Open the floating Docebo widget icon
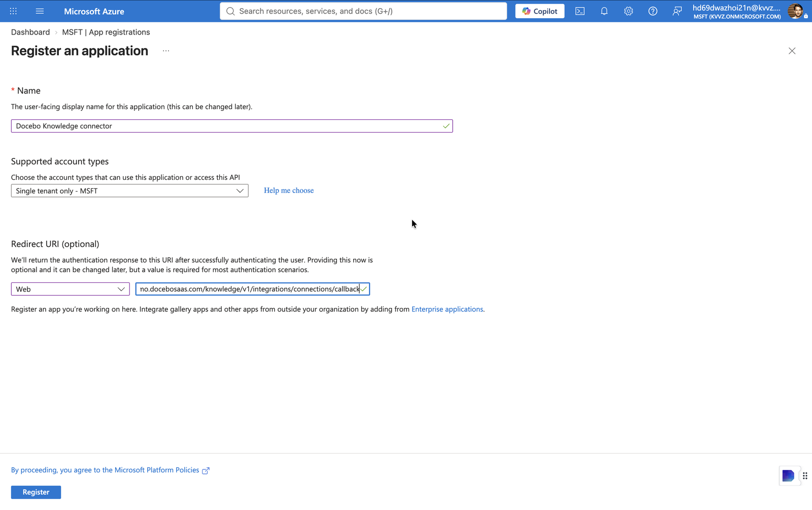This screenshot has width=812, height=510. pos(788,476)
